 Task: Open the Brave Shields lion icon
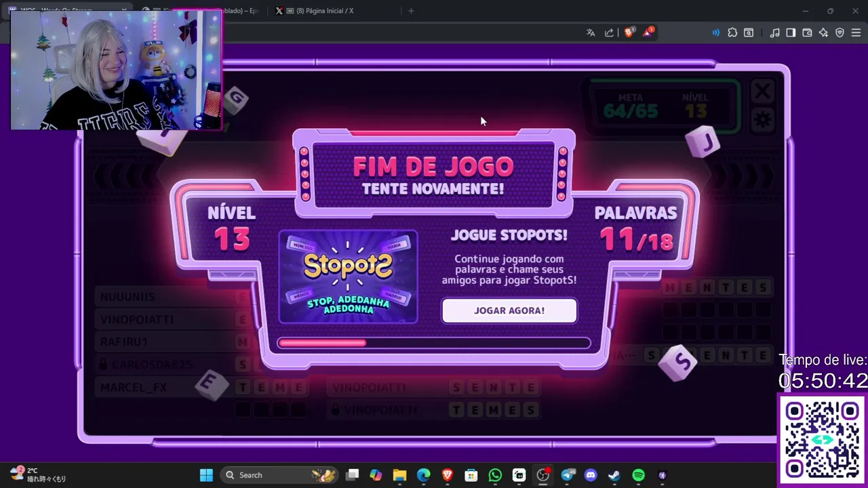point(629,33)
